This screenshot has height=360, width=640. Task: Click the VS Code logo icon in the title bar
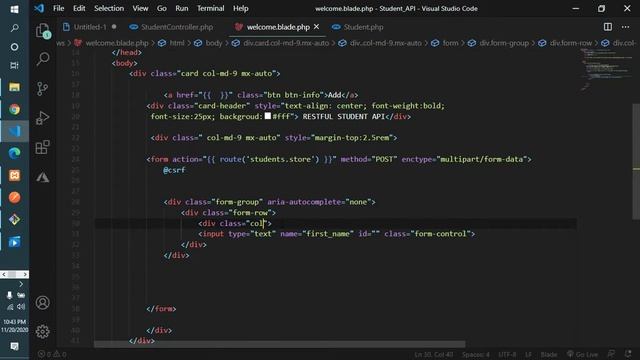pos(39,8)
